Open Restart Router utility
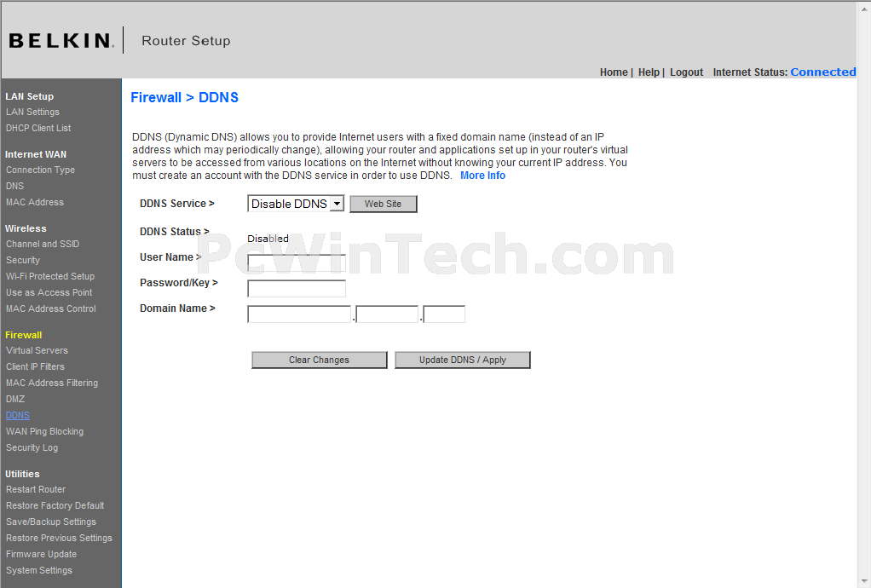 pos(36,490)
